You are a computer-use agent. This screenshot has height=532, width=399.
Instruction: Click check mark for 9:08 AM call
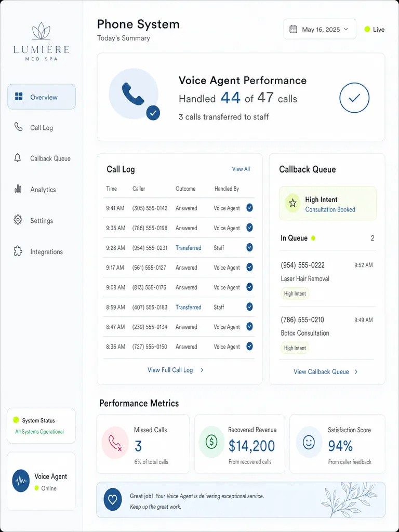click(249, 287)
